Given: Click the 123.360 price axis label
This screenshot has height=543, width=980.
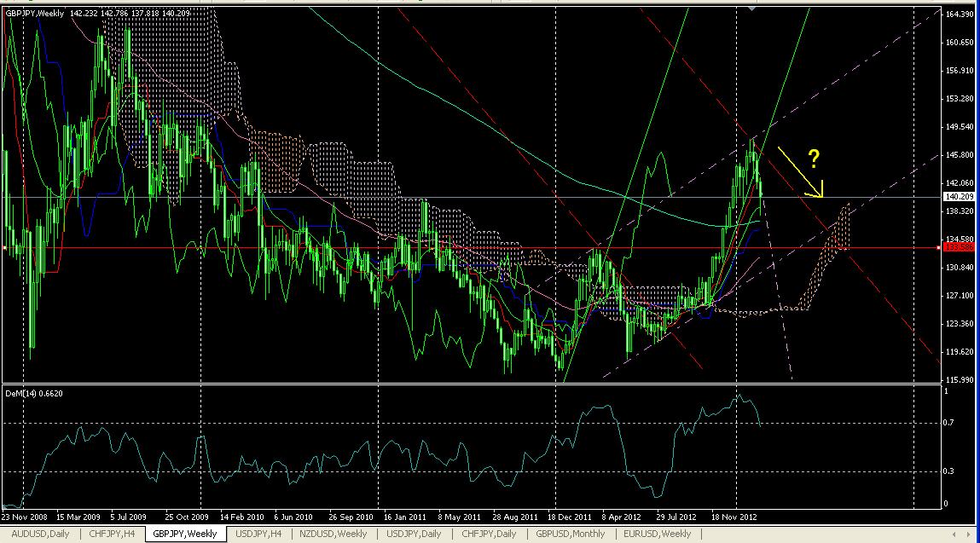Looking at the screenshot, I should [x=960, y=324].
